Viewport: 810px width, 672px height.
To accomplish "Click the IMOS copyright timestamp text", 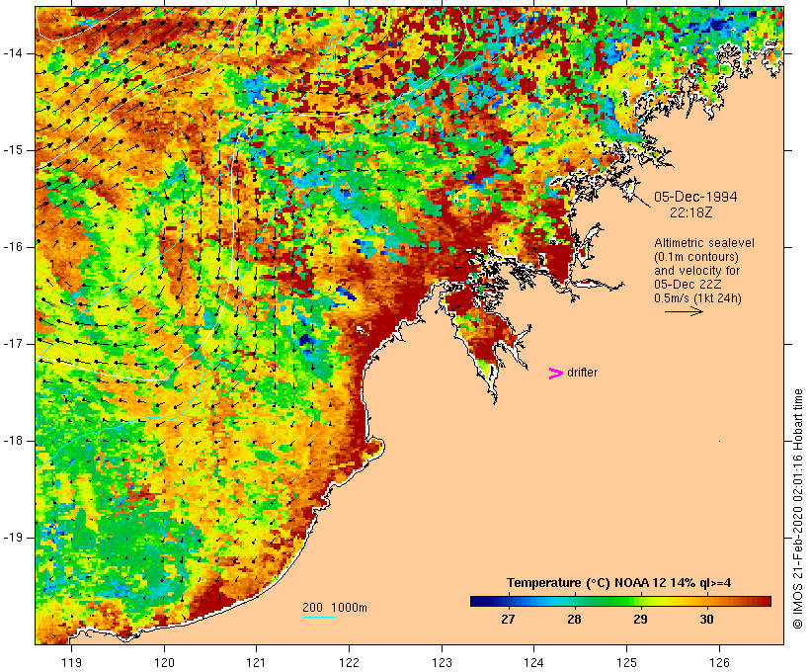I will pos(797,509).
